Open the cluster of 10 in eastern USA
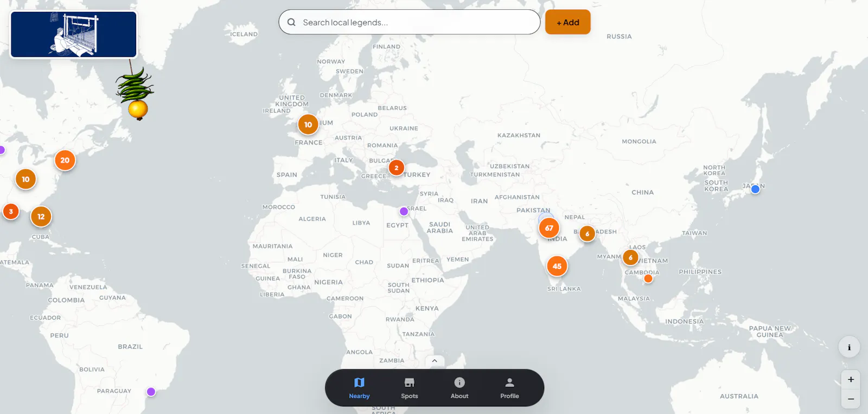The image size is (868, 414). point(25,179)
